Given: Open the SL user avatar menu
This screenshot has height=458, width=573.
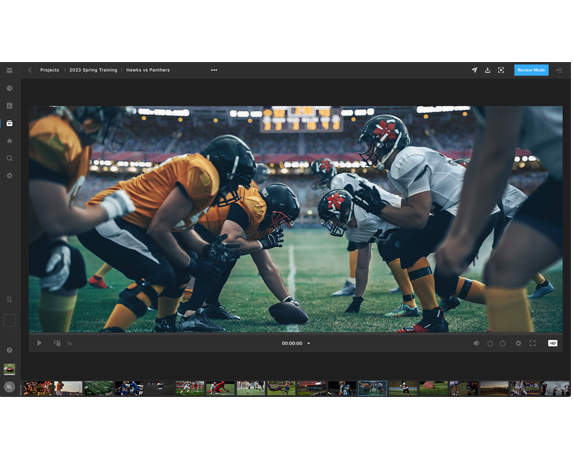Looking at the screenshot, I should tap(10, 387).
